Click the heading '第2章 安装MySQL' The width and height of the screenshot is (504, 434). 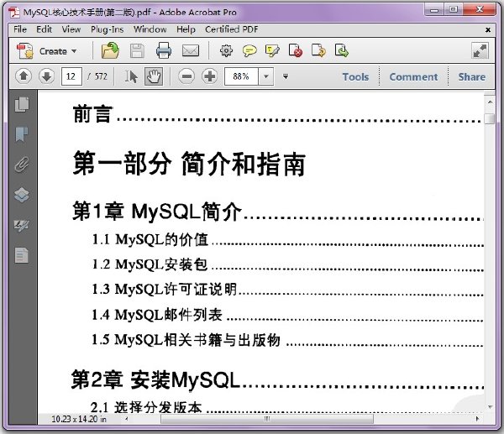pyautogui.click(x=155, y=379)
